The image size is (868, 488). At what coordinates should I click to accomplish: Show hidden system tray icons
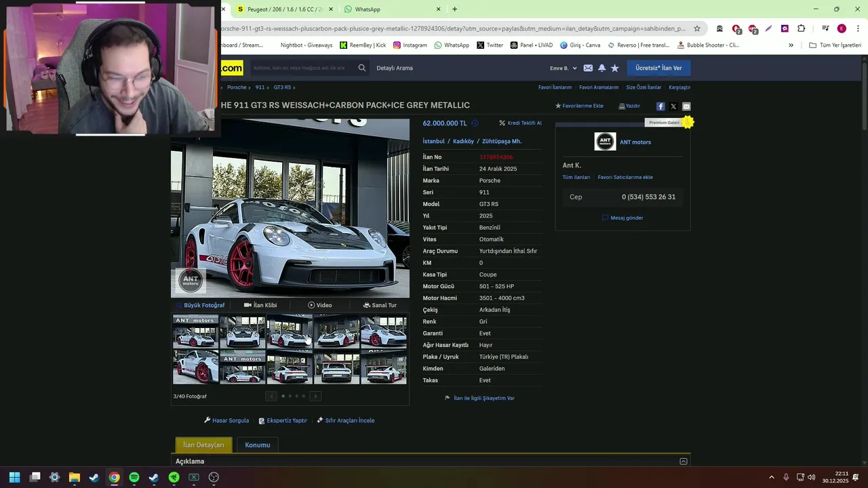pyautogui.click(x=771, y=477)
